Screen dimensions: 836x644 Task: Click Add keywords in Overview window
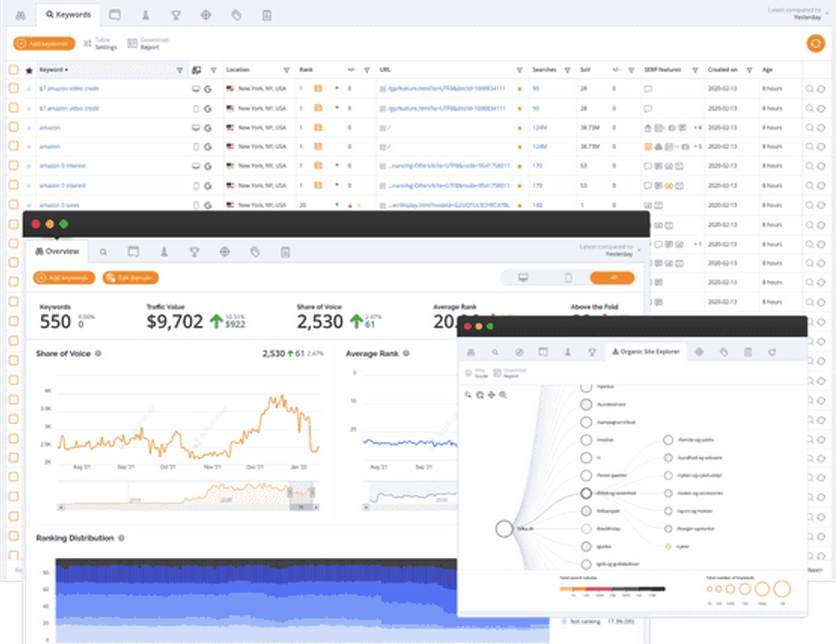[x=64, y=278]
